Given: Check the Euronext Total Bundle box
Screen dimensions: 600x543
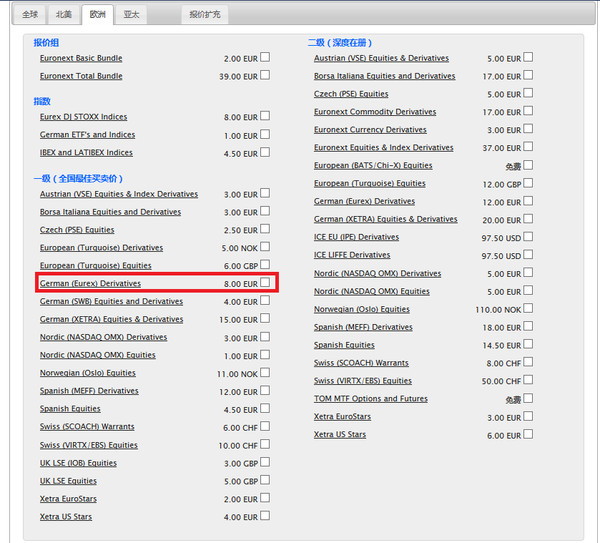Looking at the screenshot, I should [x=265, y=75].
